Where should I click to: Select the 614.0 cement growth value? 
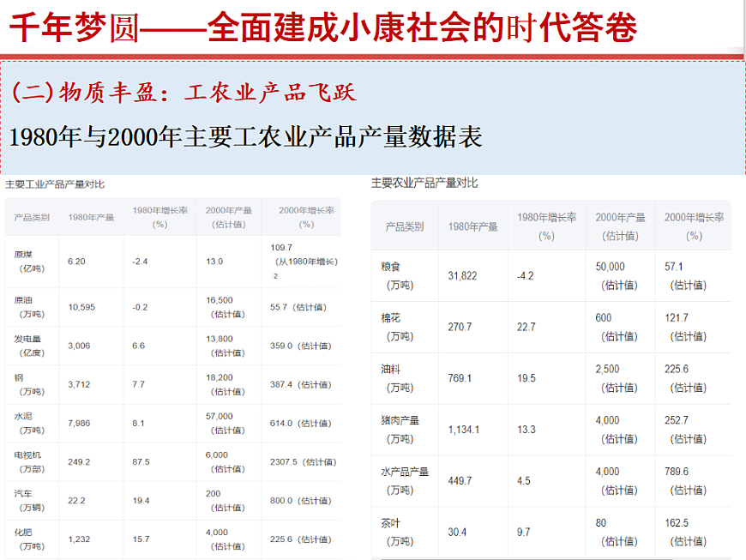[x=281, y=423]
